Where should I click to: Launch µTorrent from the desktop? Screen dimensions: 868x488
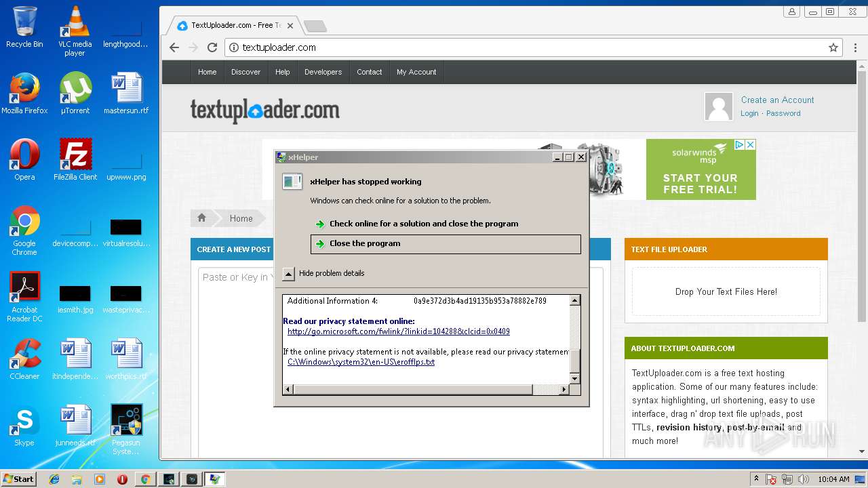click(75, 93)
